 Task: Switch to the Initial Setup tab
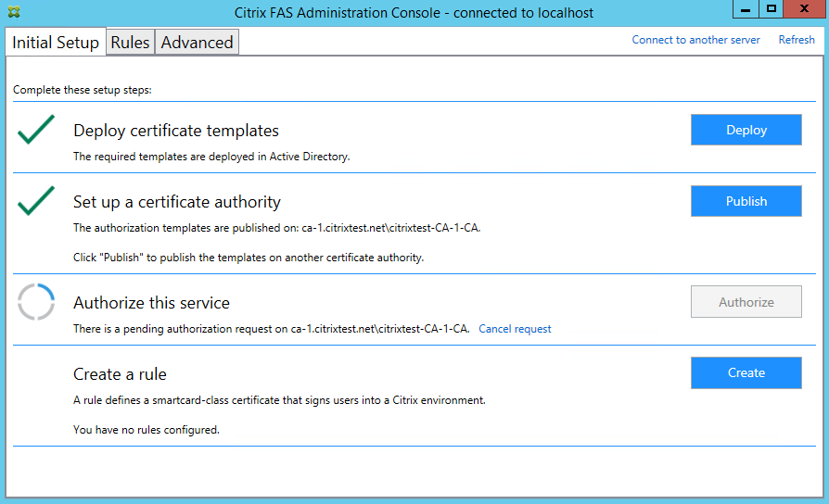tap(56, 43)
